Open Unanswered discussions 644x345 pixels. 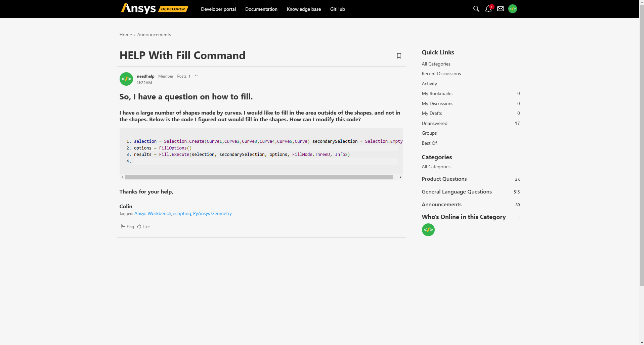434,123
